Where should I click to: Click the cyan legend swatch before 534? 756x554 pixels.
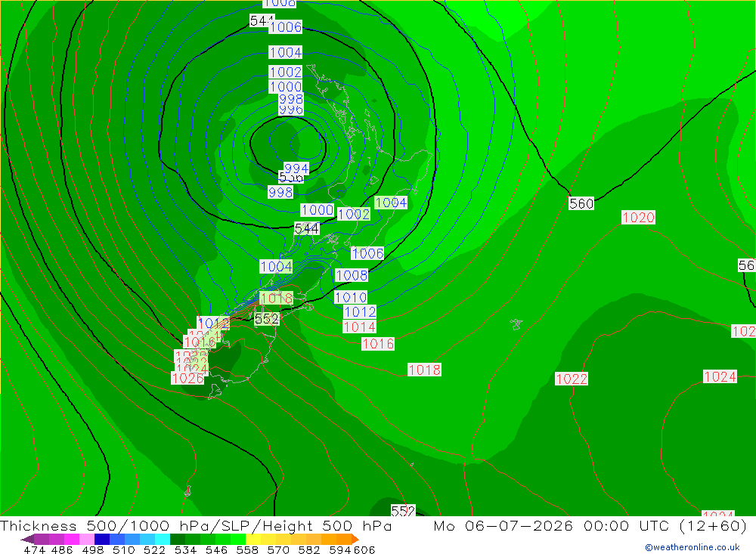(163, 539)
